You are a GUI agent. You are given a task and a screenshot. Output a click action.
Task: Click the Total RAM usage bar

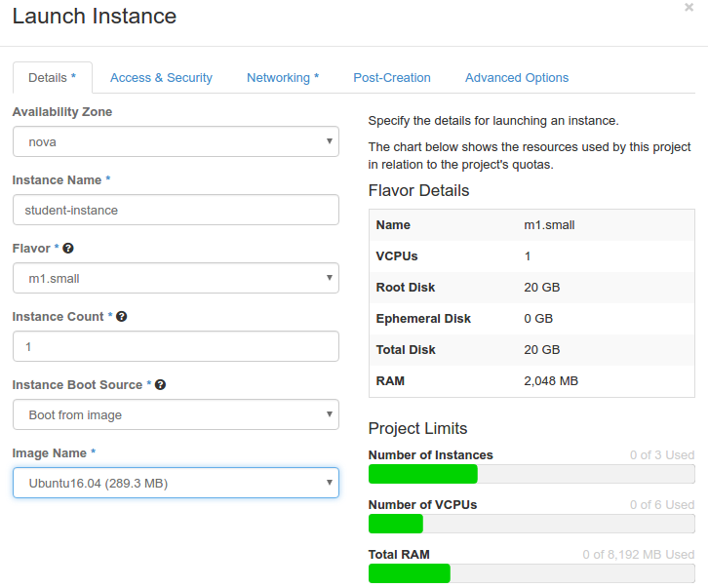[531, 573]
